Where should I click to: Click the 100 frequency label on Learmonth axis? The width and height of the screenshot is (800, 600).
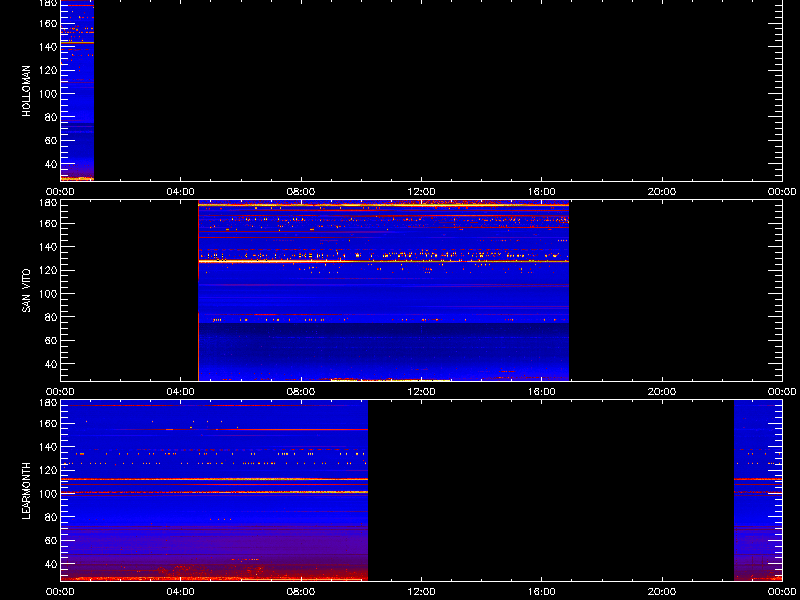(x=48, y=494)
